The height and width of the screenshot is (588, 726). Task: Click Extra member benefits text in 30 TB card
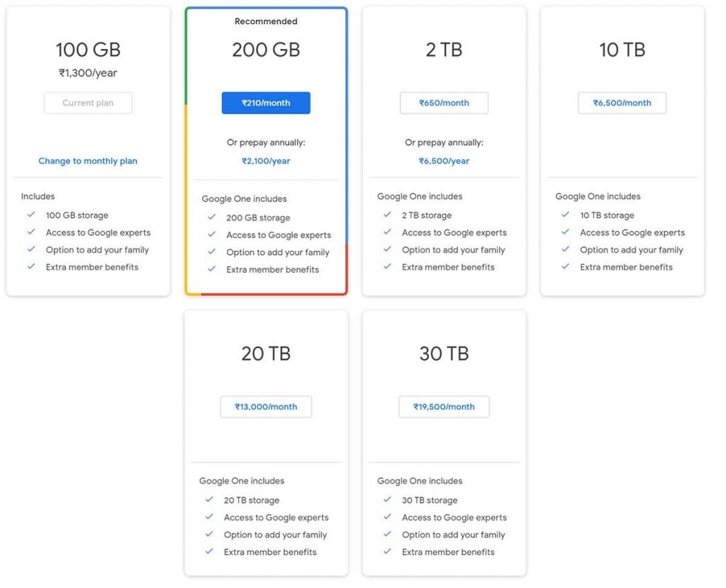tap(448, 552)
